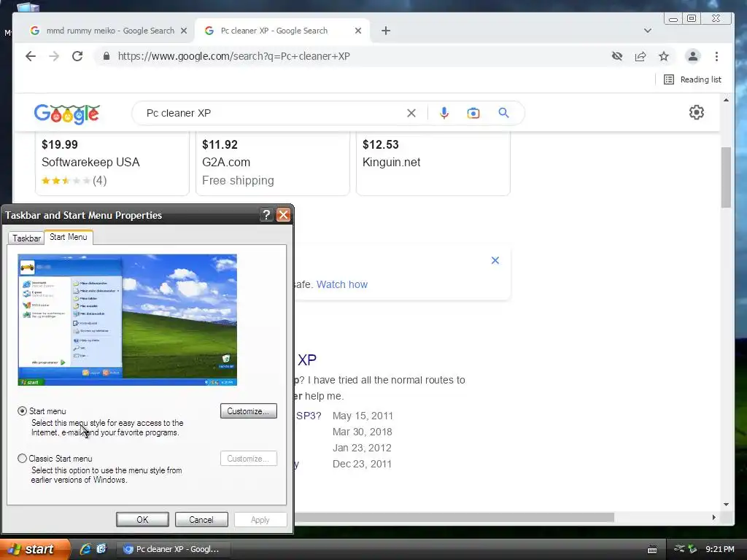Screen dimensions: 747x560
Task: Click the 'May 15, 2011' date text
Action: pyautogui.click(x=363, y=416)
